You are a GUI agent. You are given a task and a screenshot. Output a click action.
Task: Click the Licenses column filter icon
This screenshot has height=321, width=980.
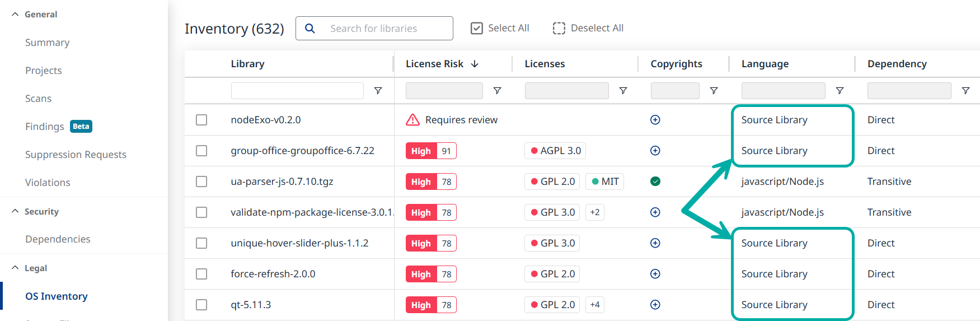pyautogui.click(x=622, y=91)
